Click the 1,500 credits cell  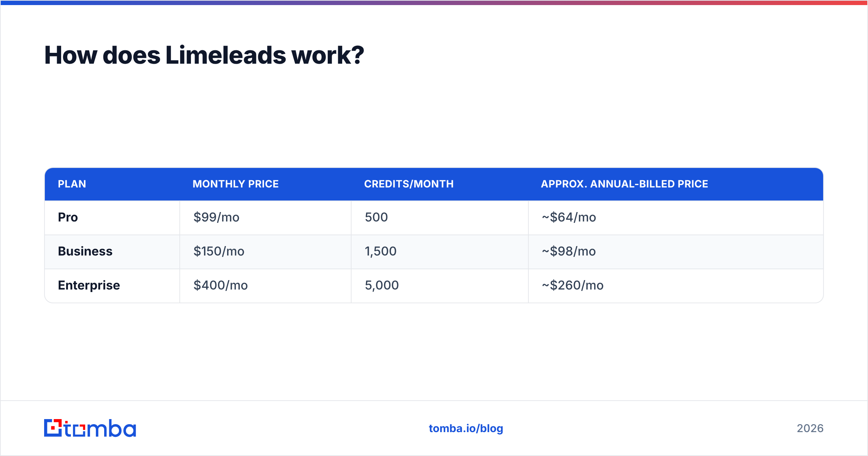(440, 252)
